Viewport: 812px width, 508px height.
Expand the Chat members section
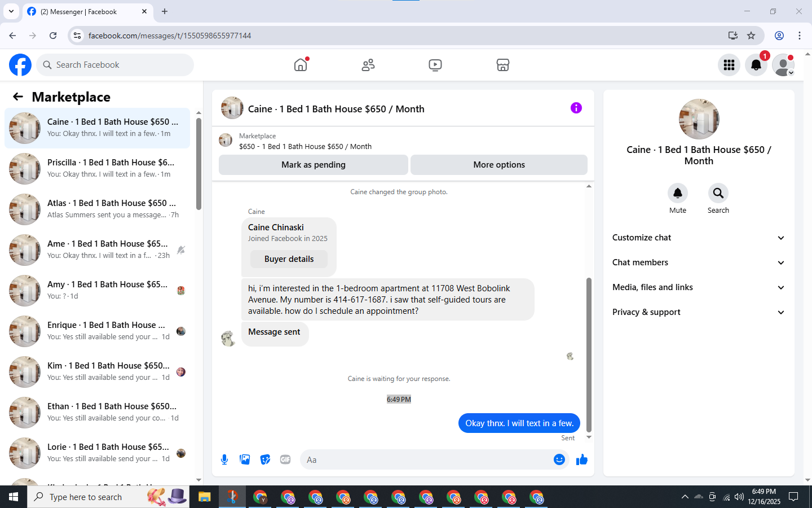(x=699, y=262)
